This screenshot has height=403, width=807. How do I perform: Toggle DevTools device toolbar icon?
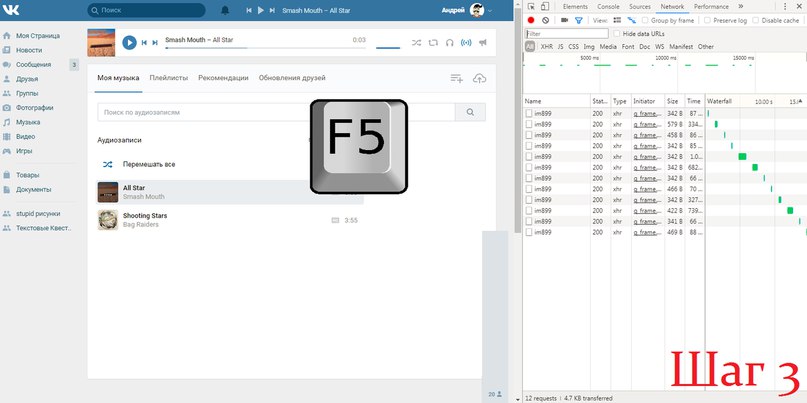545,7
